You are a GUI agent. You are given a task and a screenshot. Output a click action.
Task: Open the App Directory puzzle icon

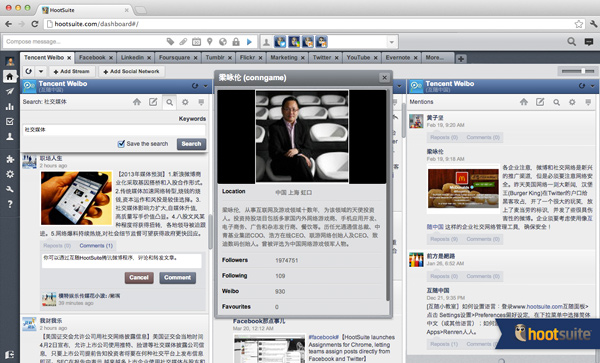pos(10,159)
